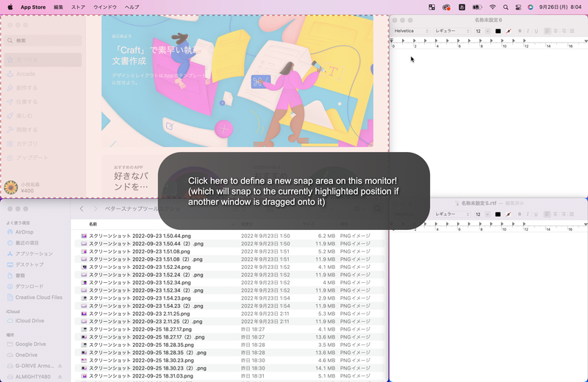Open the App Store menu in the menu bar
The width and height of the screenshot is (588, 382).
point(33,7)
